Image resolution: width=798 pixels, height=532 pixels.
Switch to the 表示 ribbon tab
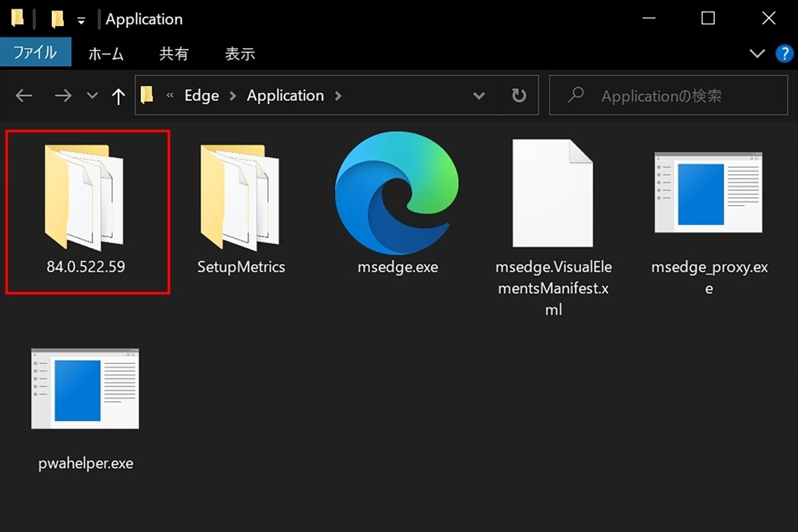[240, 54]
